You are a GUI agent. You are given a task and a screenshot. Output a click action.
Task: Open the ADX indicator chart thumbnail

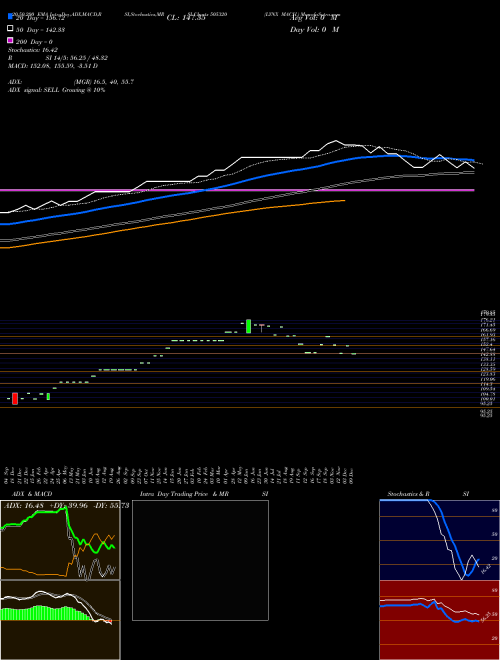(60, 540)
